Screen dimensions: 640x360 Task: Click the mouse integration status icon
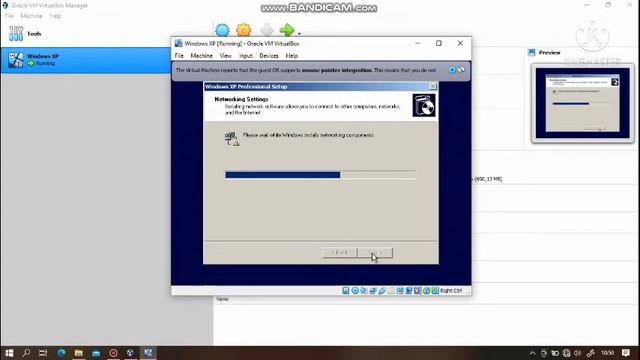(x=426, y=291)
